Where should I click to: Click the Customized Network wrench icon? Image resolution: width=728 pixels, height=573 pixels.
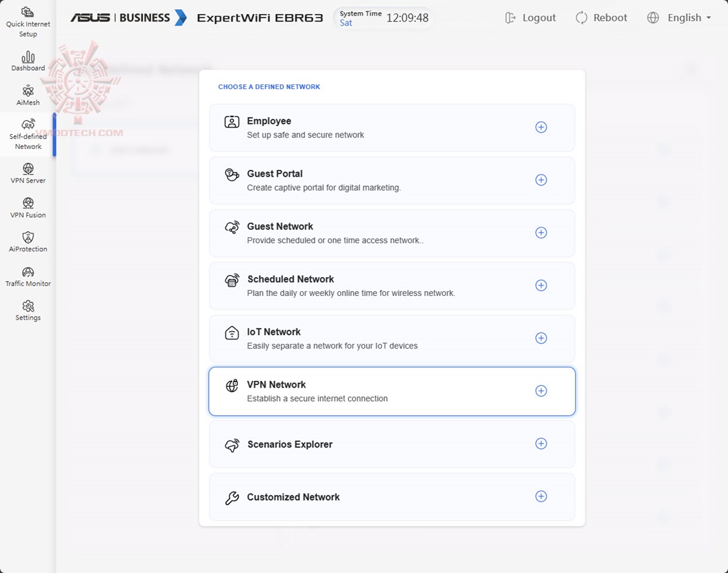[232, 498]
